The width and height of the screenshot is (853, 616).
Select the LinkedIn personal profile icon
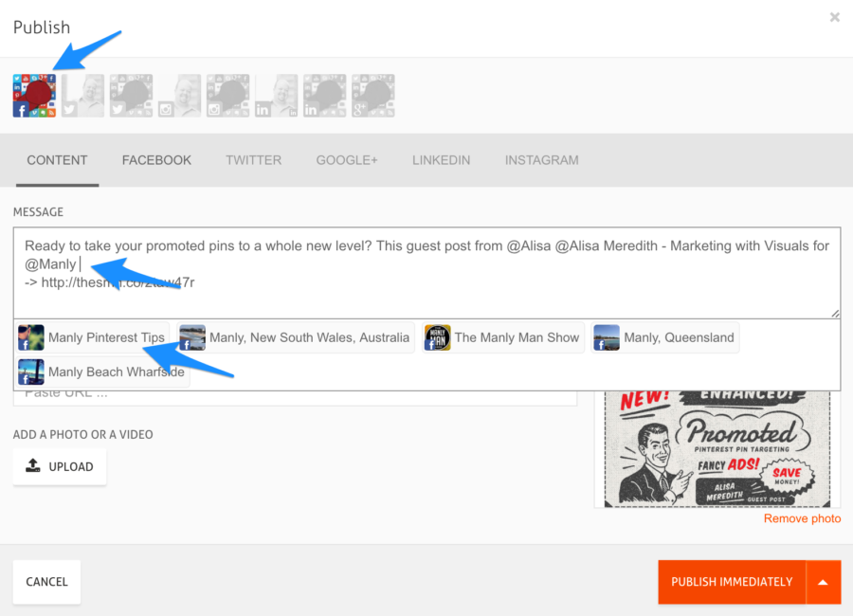tap(277, 96)
